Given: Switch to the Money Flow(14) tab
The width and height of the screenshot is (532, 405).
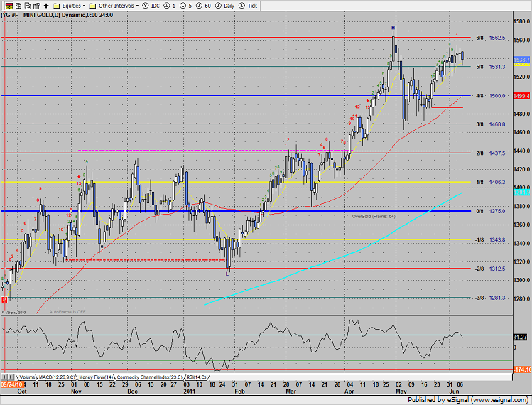Looking at the screenshot, I should (x=96, y=377).
